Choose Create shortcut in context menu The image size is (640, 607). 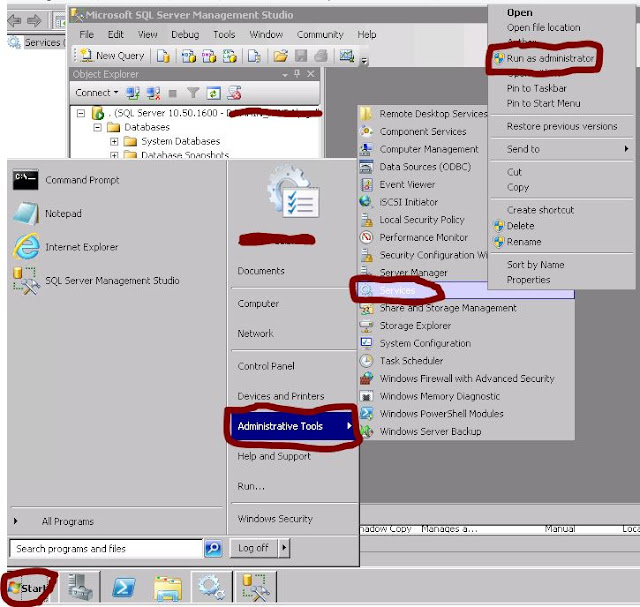click(x=540, y=210)
